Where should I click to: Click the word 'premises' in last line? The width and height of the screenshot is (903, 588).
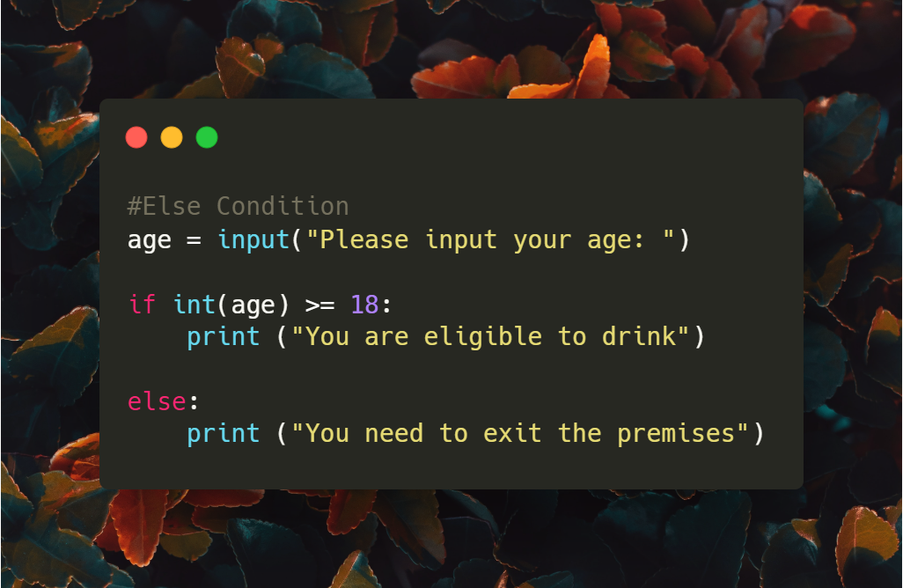click(x=676, y=434)
